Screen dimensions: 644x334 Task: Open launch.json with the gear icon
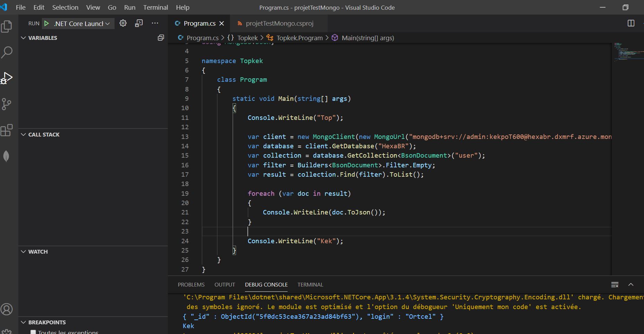click(123, 23)
